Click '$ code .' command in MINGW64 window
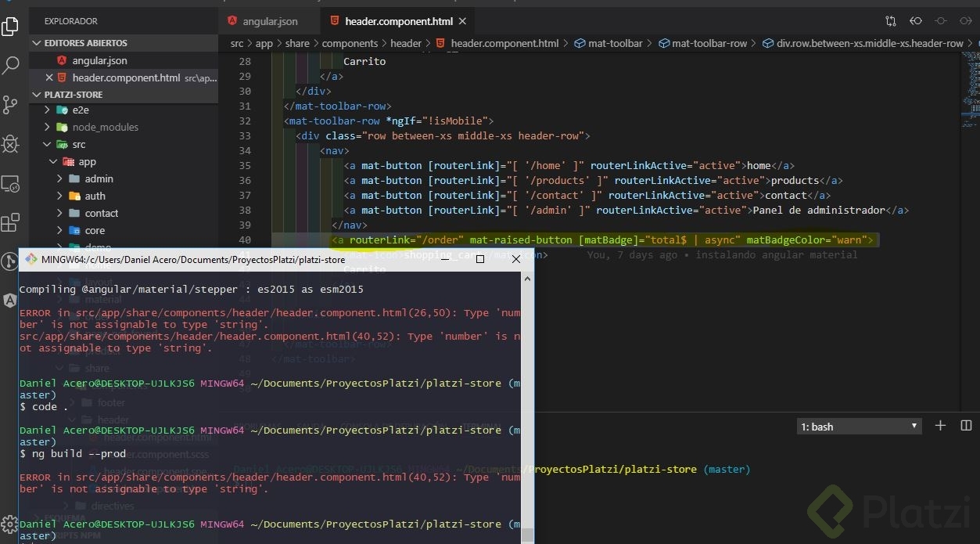Screen dimensions: 980x544 click(44, 407)
